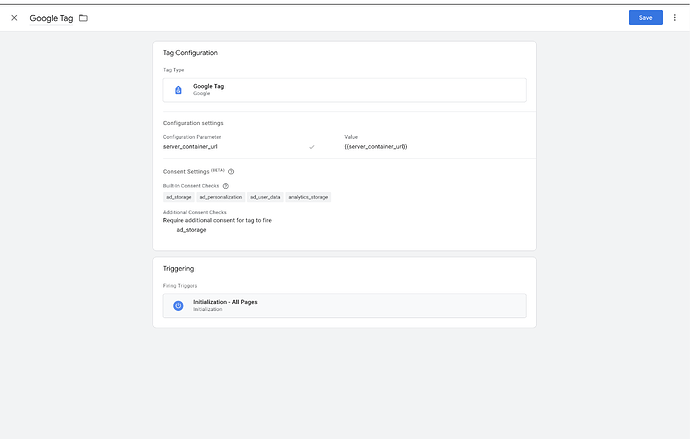The image size is (690, 439).
Task: Click the ad_personalization consent chip
Action: 220,197
